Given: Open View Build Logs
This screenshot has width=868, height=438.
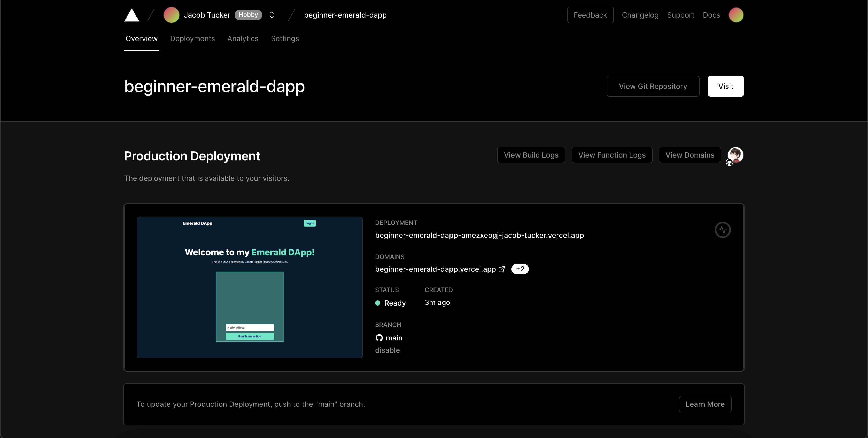Looking at the screenshot, I should [531, 155].
